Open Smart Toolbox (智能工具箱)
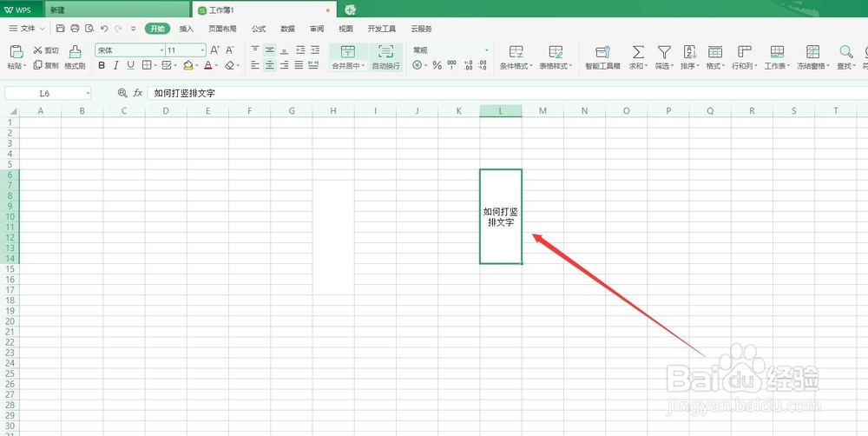This screenshot has width=868, height=436. tap(603, 57)
